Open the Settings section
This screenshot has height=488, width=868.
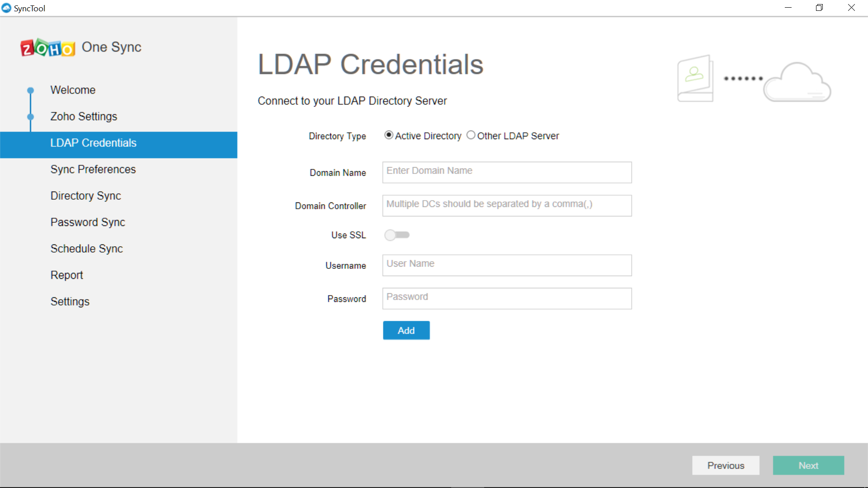pyautogui.click(x=70, y=301)
